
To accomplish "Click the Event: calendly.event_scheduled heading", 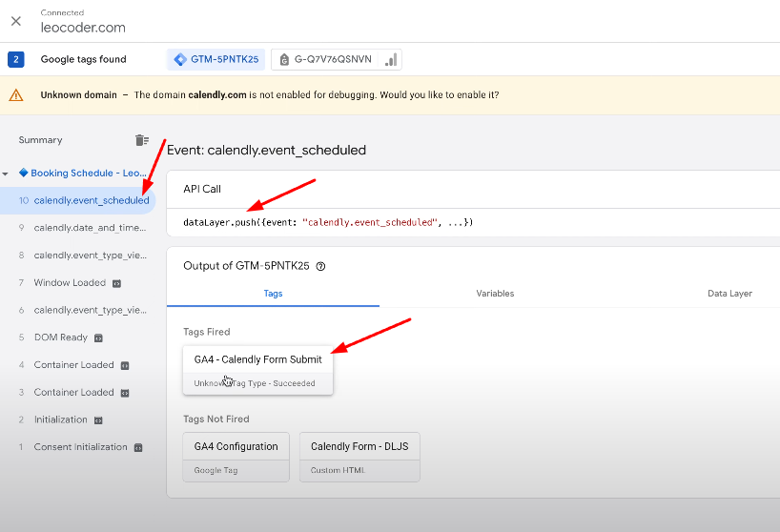I will (267, 150).
